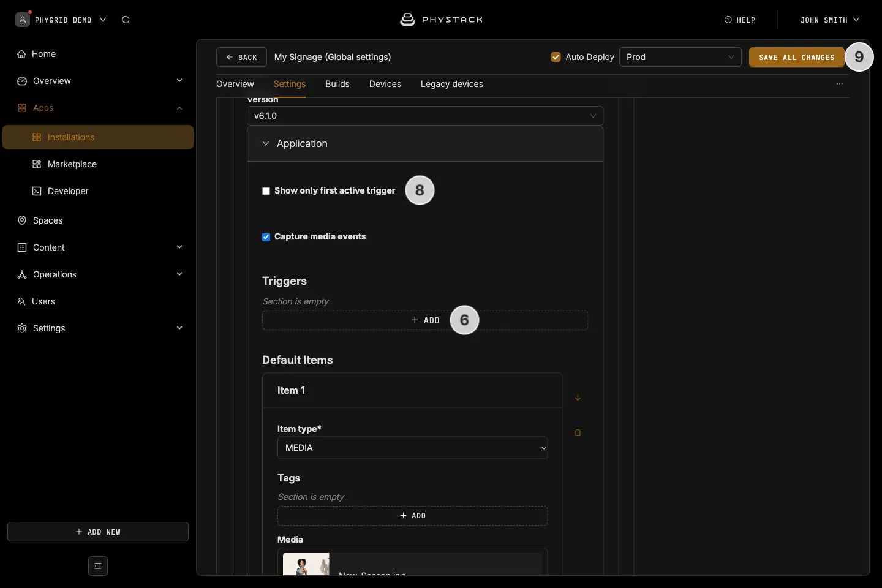Uncheck Capture media events
Image resolution: width=882 pixels, height=588 pixels.
266,237
